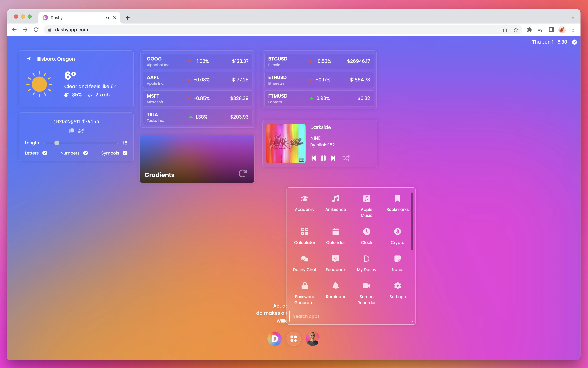Toggle the Numbers checkbox
This screenshot has height=368, width=588.
coord(86,153)
